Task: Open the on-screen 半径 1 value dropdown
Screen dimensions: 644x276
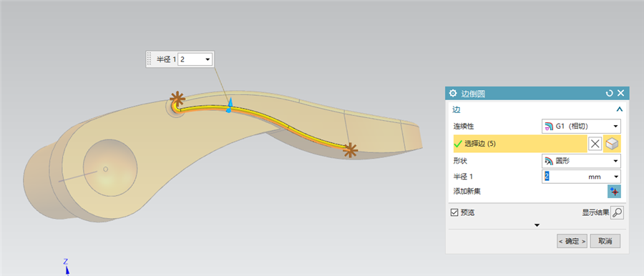Action: click(208, 59)
